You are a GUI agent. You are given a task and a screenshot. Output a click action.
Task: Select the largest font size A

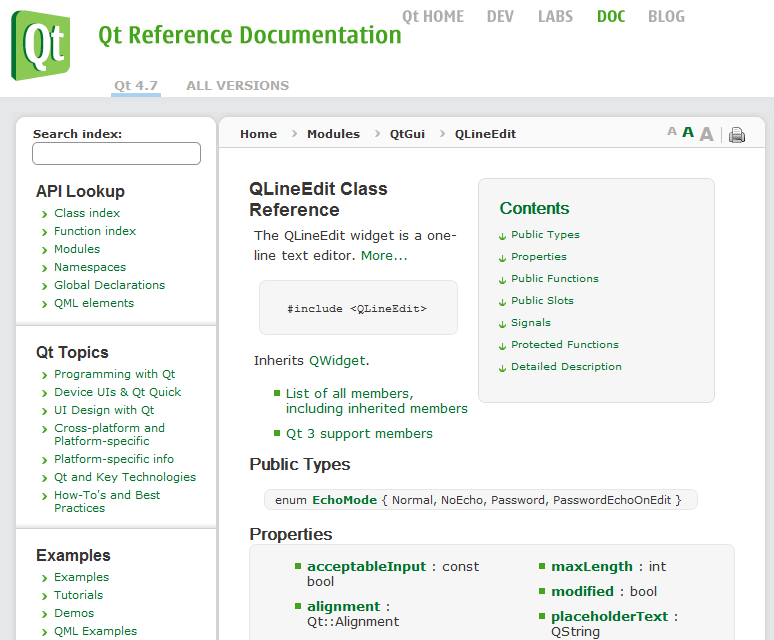point(706,134)
